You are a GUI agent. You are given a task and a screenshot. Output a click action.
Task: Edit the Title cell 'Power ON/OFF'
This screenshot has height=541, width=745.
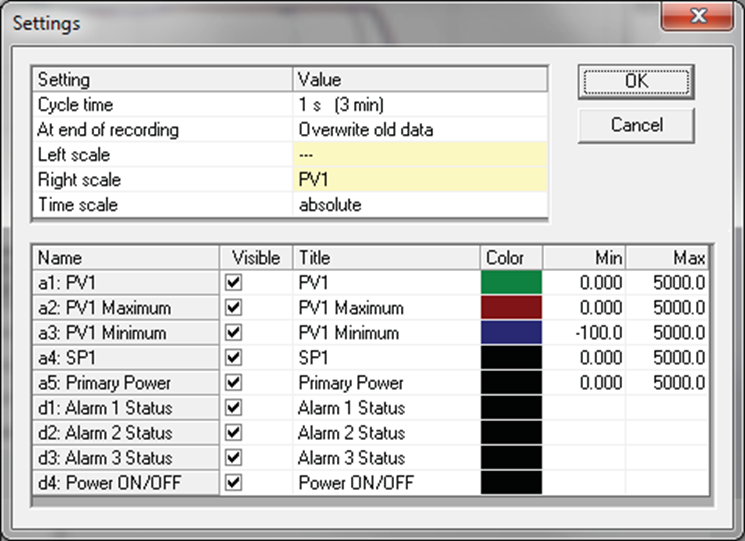[386, 483]
